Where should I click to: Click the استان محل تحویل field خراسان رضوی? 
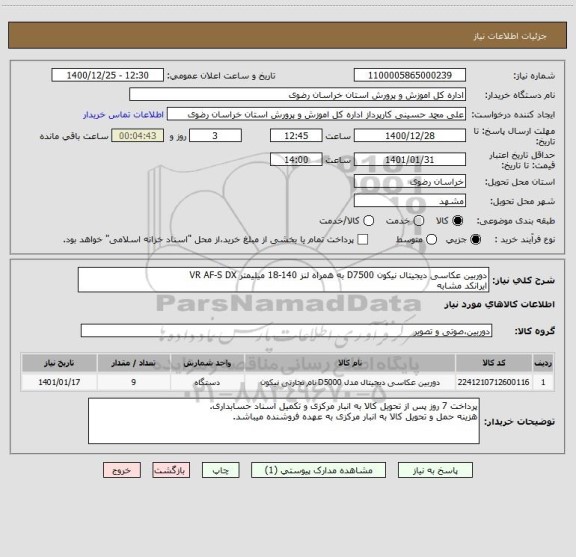pos(410,182)
